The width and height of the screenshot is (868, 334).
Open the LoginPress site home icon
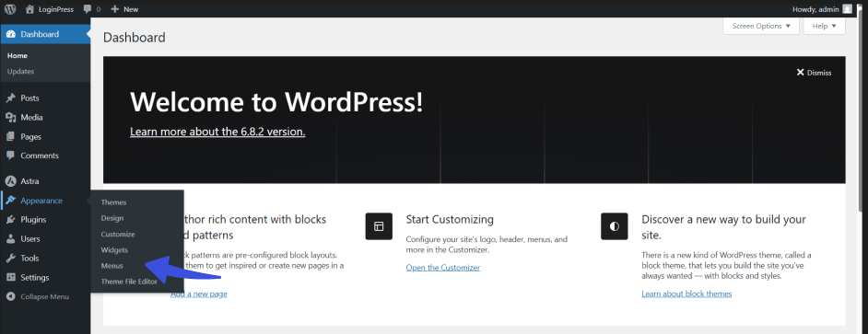point(29,9)
